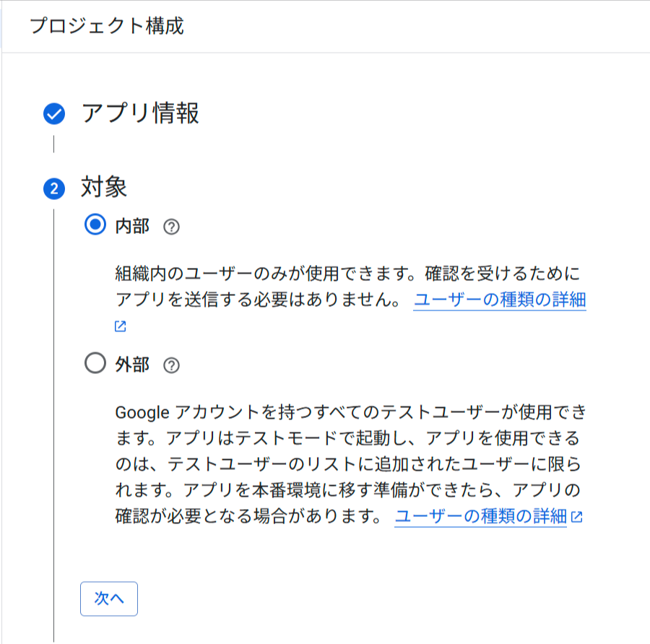Click the selected blue dot inside the 内部 radio
650x644 pixels.
pyautogui.click(x=95, y=225)
